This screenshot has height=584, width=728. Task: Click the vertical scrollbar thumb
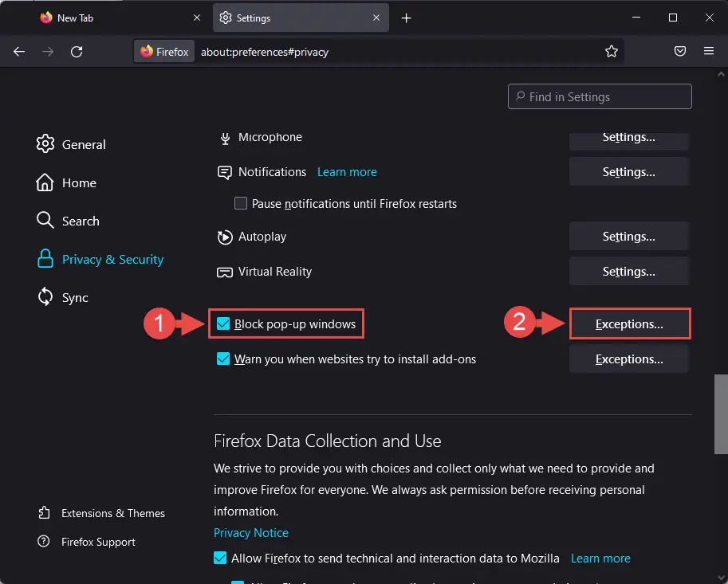tap(721, 414)
